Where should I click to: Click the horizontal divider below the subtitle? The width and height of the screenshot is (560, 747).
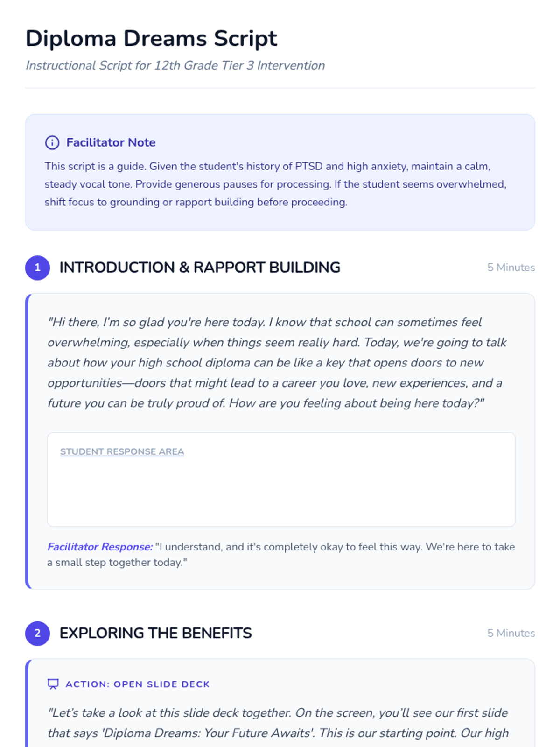280,88
